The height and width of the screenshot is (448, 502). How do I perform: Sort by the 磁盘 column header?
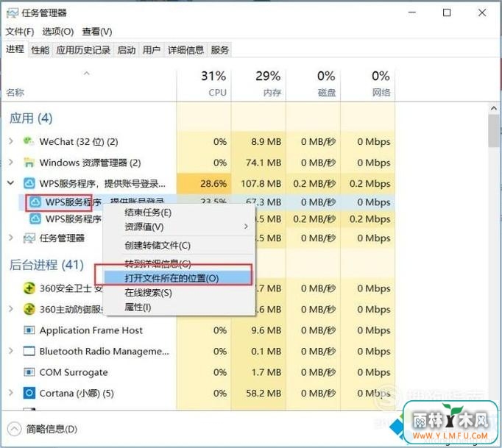[313, 84]
